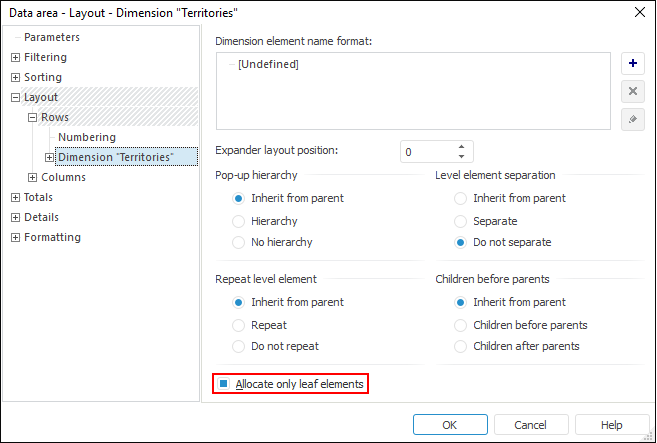Screen dimensions: 657x443
Task: Click the Cancel button
Action: (531, 425)
